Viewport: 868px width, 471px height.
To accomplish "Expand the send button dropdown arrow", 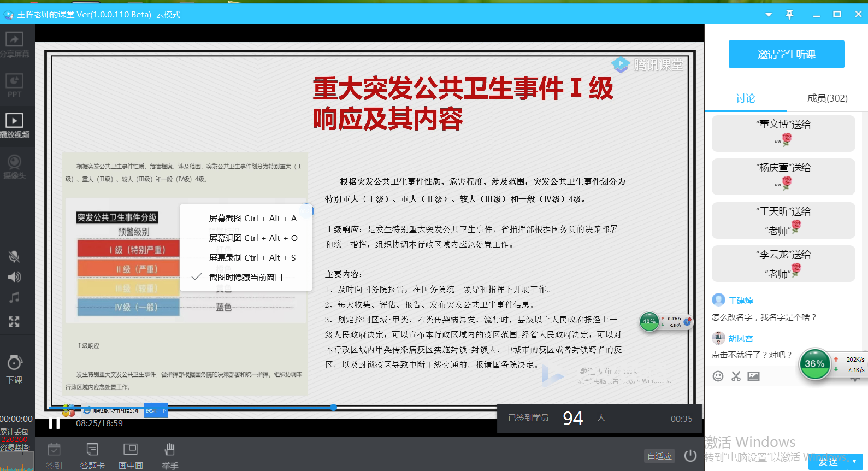I will (855, 462).
